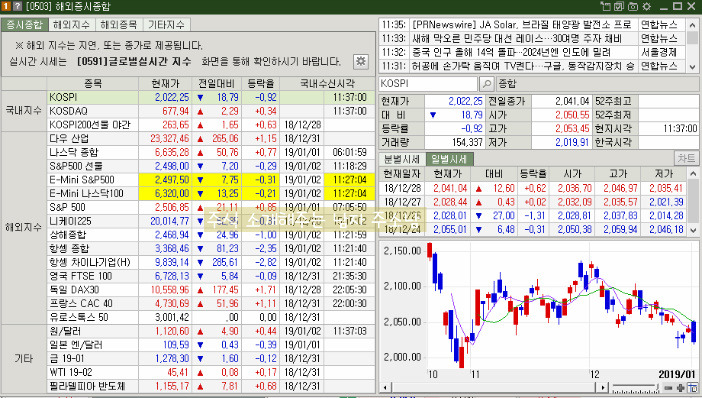The height and width of the screenshot is (398, 702).
Task: Click the chart zoom-out minus icon
Action: point(668,388)
